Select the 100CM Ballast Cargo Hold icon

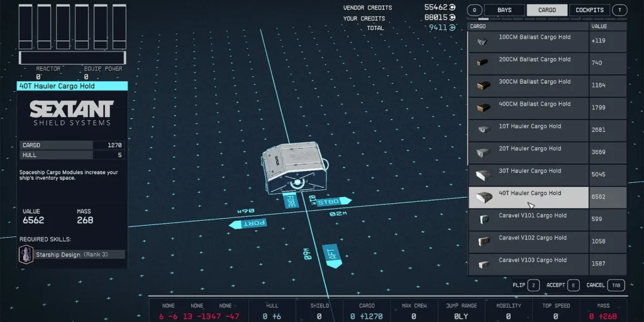click(482, 42)
